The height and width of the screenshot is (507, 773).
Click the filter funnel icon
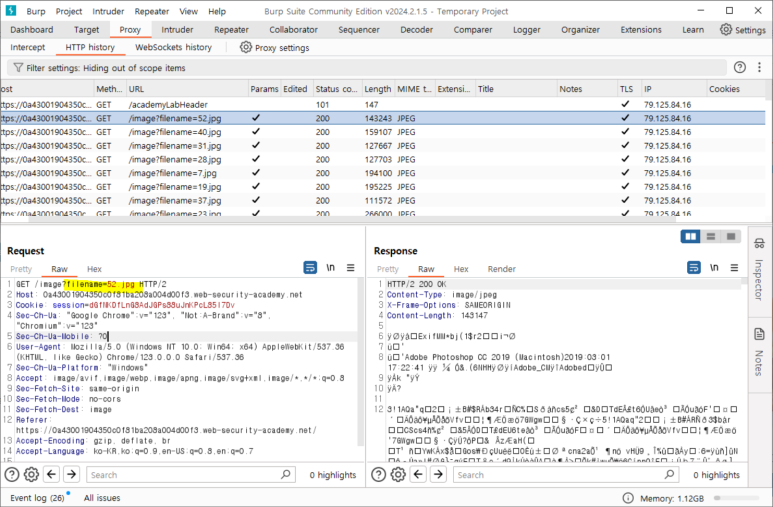[18, 68]
